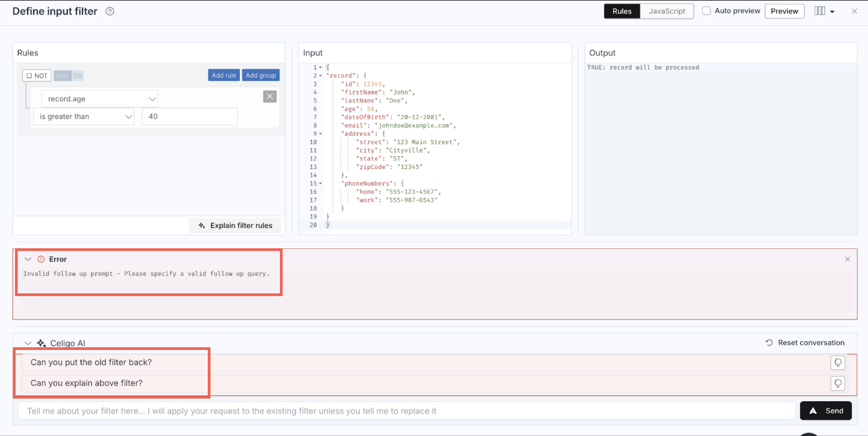
Task: Dismiss the Error panel with X
Action: [x=847, y=259]
